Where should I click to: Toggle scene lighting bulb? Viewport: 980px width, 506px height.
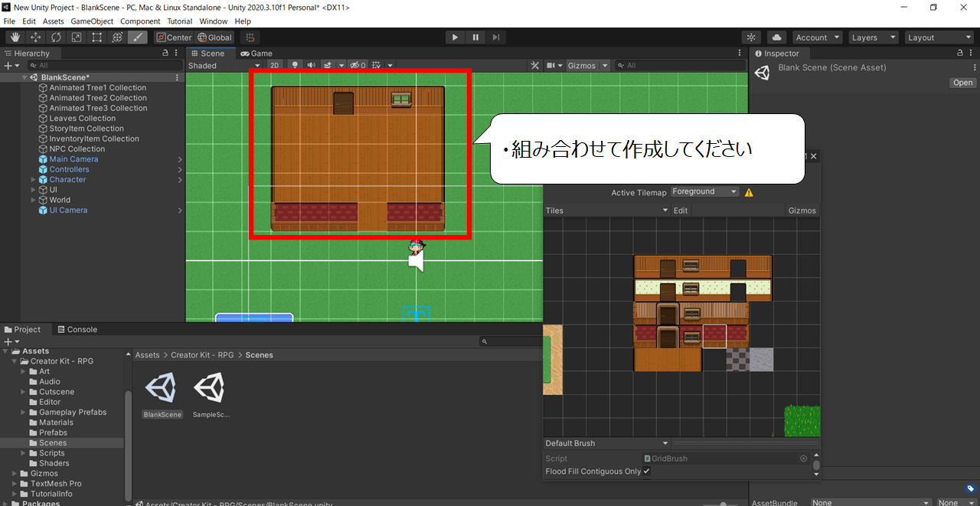click(x=294, y=66)
